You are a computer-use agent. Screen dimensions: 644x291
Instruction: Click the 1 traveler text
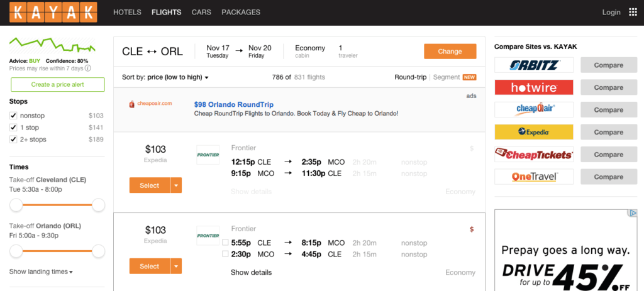point(348,52)
